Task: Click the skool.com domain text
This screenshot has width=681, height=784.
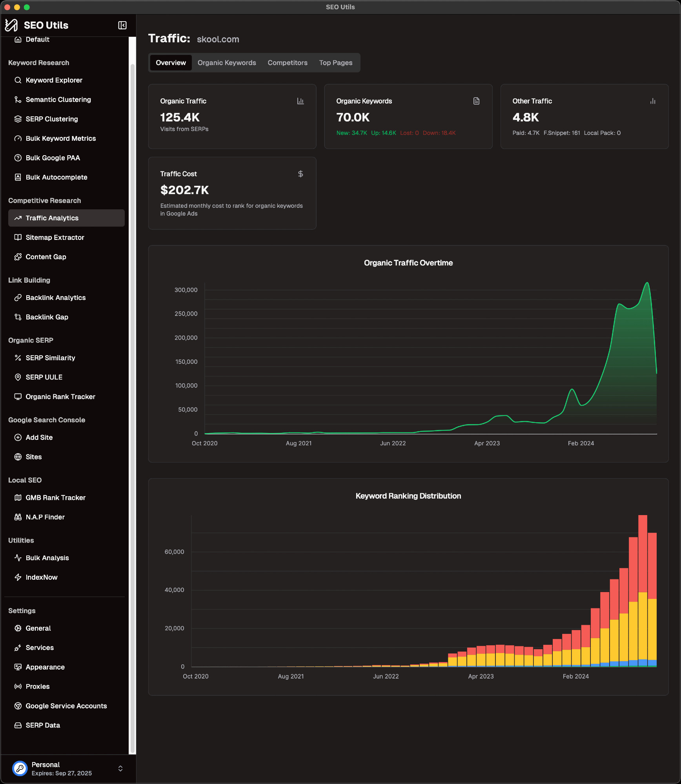Action: pos(218,39)
